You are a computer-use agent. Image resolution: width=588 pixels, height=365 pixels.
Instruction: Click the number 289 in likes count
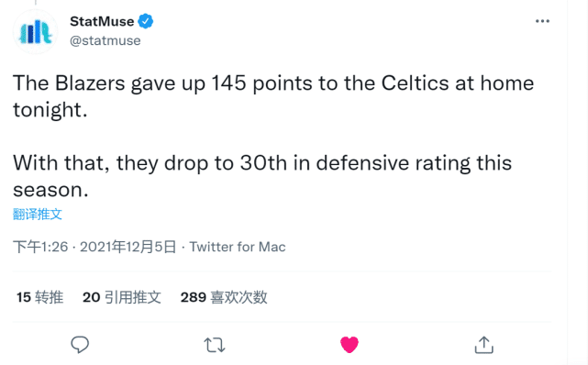point(194,297)
